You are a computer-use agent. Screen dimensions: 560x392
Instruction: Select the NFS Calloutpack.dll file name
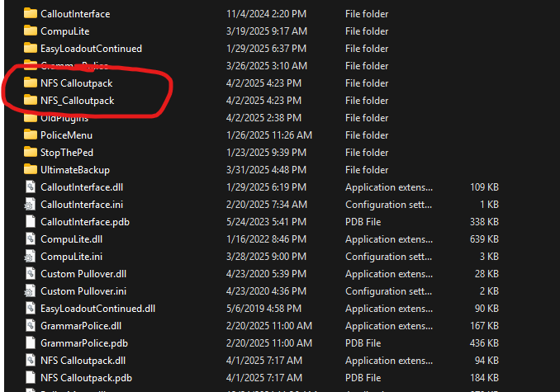coord(83,360)
